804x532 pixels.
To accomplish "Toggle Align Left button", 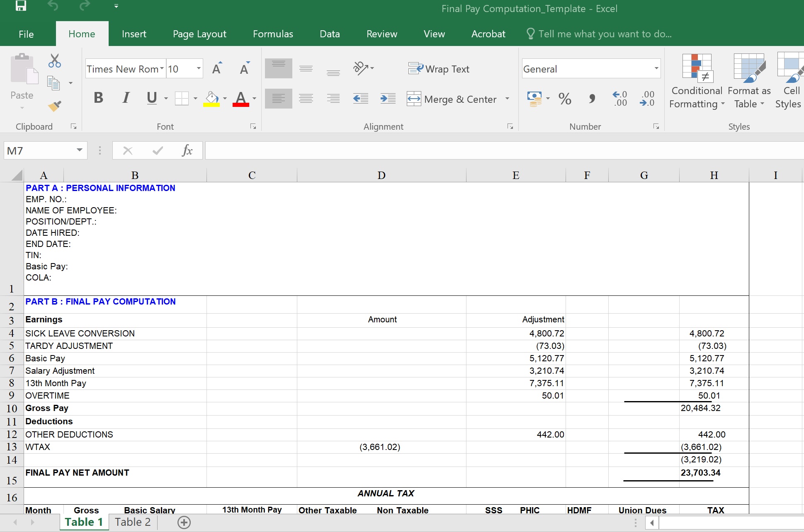I will point(279,99).
